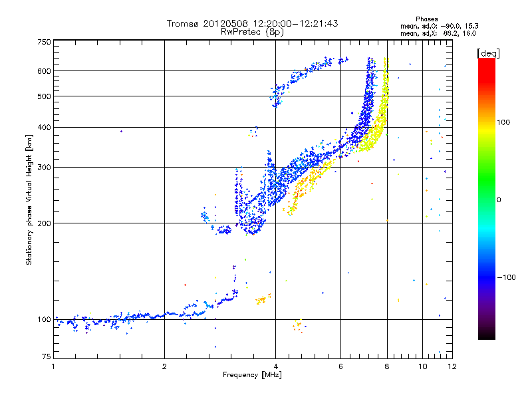Click the orange point cluster just below 100 km
The width and height of the screenshot is (532, 399).
point(298,326)
